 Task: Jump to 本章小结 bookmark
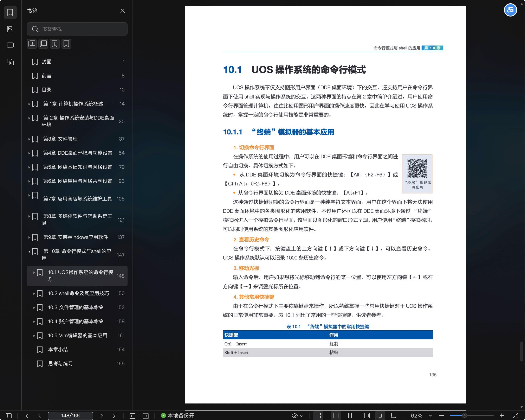click(x=77, y=350)
